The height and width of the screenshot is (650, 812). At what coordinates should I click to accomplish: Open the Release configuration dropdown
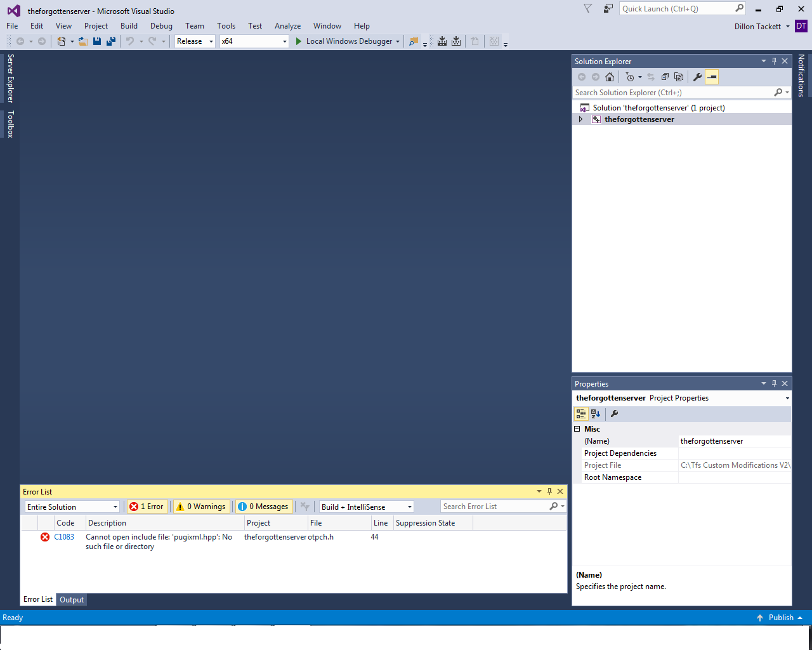tap(195, 41)
